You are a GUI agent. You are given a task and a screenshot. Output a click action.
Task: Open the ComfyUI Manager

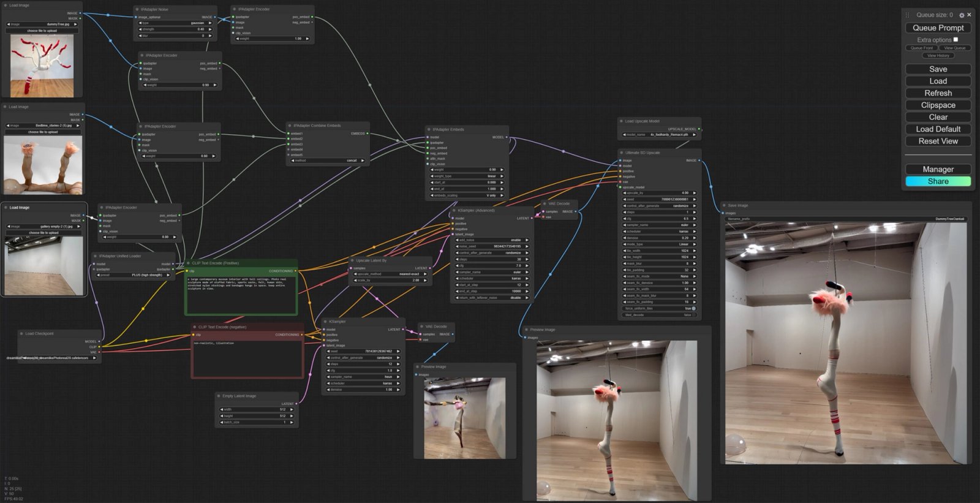(x=938, y=169)
